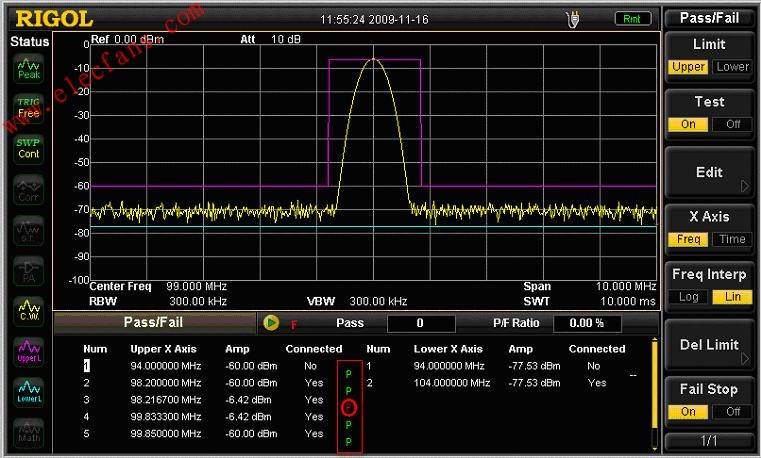Click the Peak detector status icon
761x458 pixels.
click(x=29, y=68)
